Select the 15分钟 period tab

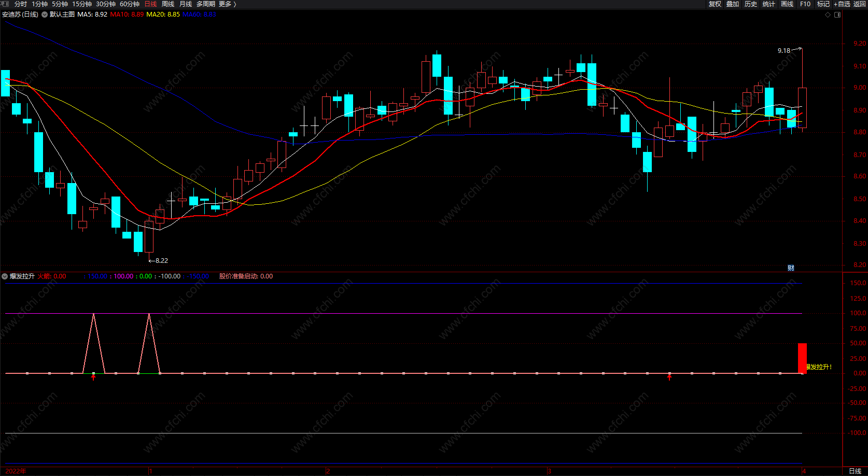[x=82, y=4]
